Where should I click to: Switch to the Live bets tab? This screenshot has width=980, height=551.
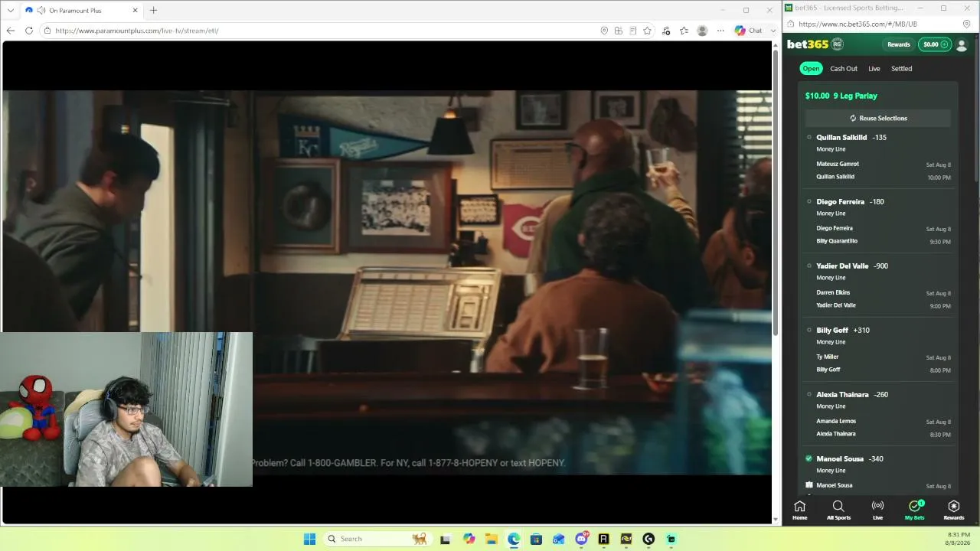[874, 69]
